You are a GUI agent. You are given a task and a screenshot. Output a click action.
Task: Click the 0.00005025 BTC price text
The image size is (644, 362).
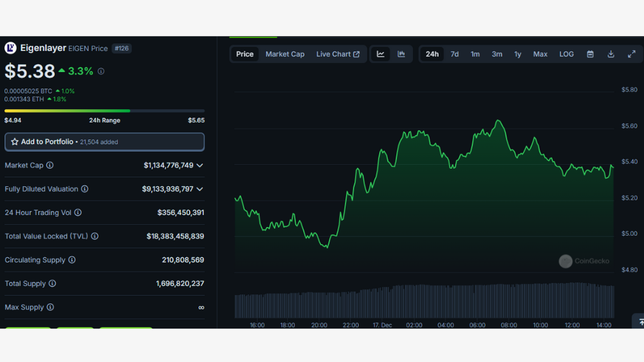(28, 91)
